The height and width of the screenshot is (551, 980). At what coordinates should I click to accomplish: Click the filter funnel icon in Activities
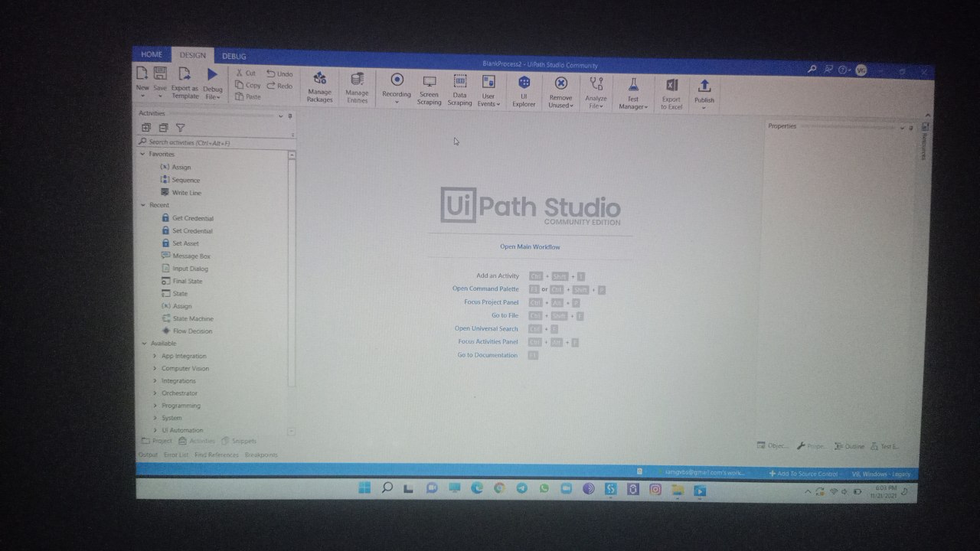(180, 128)
